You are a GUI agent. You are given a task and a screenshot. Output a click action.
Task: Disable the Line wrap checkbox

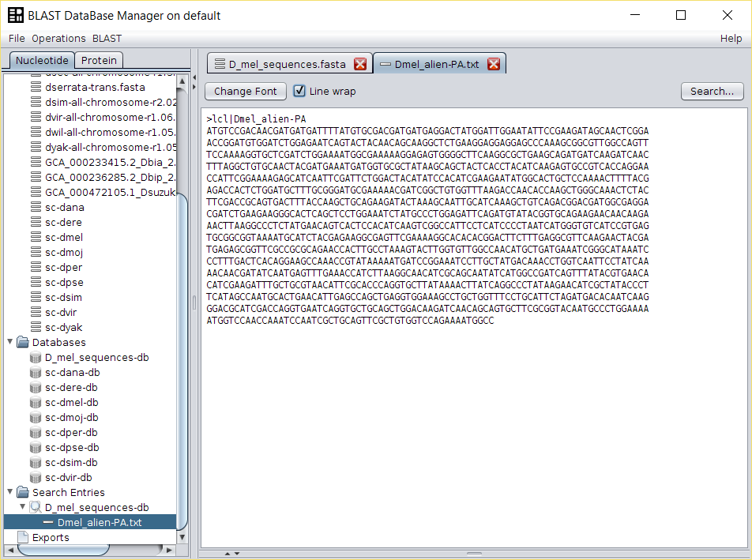pos(299,91)
